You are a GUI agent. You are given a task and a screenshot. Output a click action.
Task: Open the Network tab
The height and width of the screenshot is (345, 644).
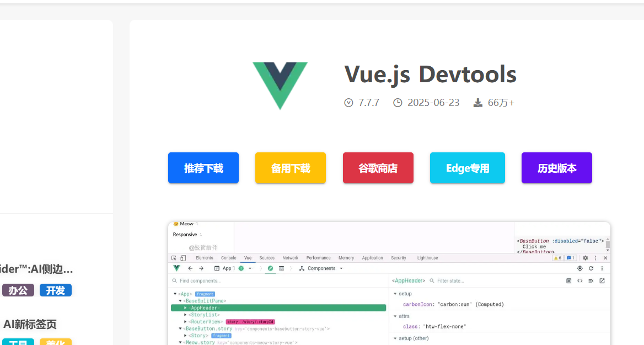click(x=291, y=258)
